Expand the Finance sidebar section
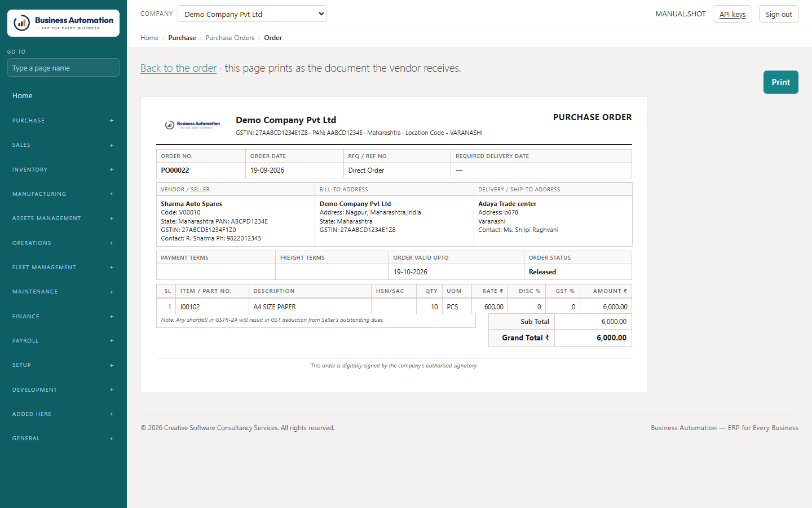The height and width of the screenshot is (508, 812). pyautogui.click(x=63, y=317)
